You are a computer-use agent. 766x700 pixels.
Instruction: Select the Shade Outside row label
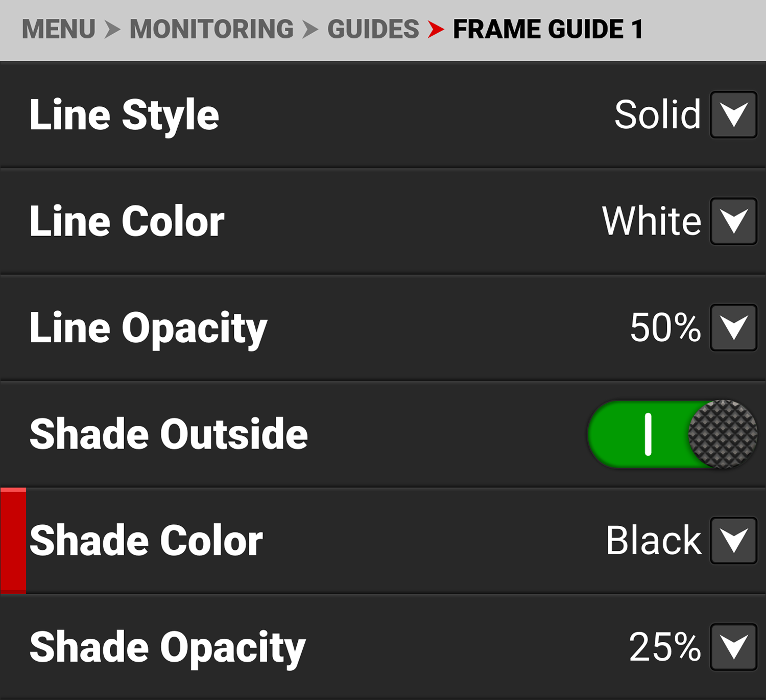click(169, 434)
